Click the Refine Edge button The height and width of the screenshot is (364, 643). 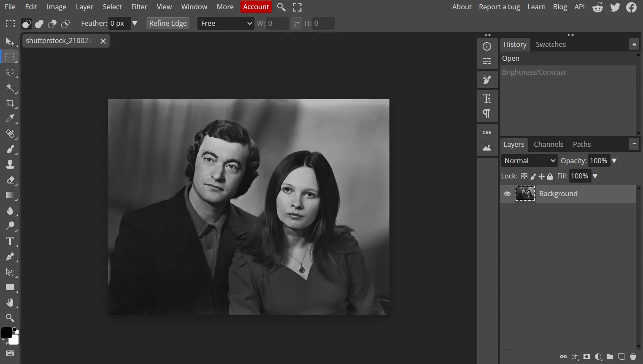(168, 23)
